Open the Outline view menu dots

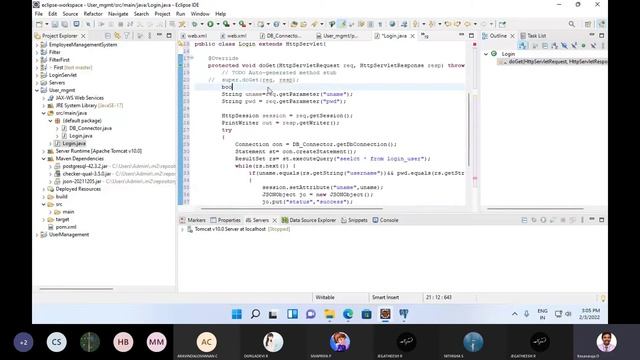(603, 46)
